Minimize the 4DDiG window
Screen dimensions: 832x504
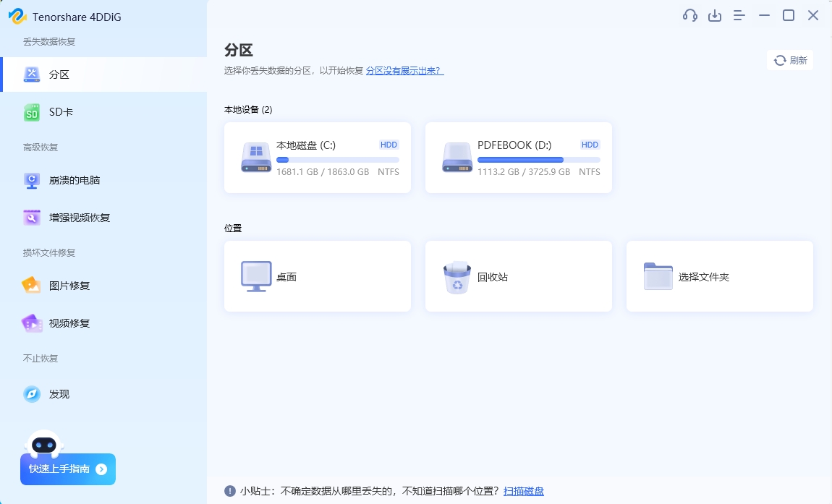coord(764,15)
